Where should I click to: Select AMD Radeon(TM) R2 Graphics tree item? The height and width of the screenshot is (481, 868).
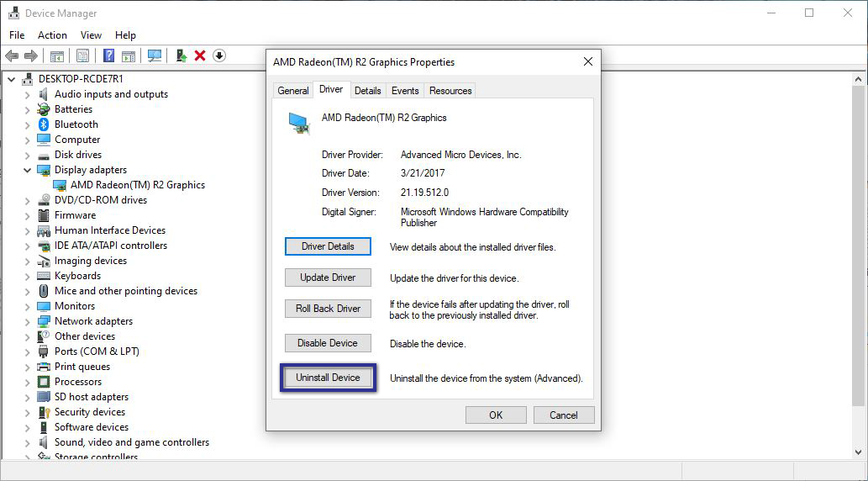(137, 185)
